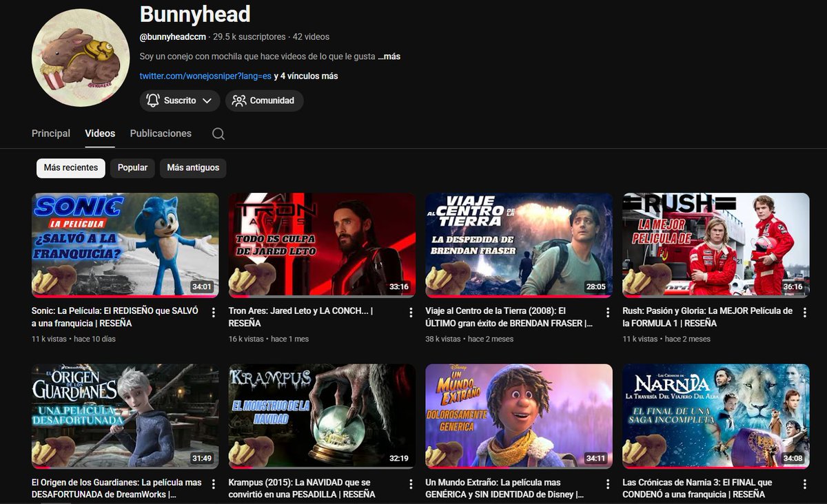Switch to the Principal tab
The image size is (827, 504).
point(51,134)
